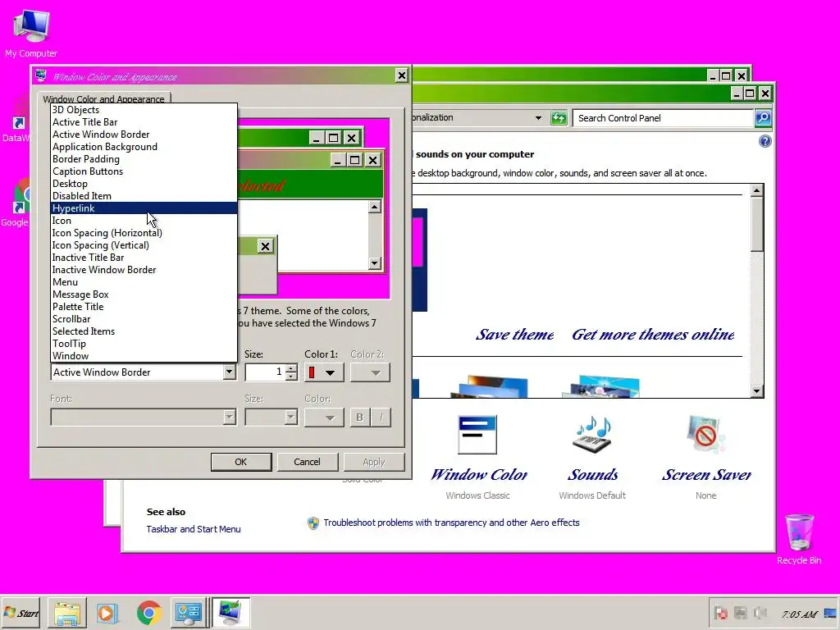Select ToolTip in the item list
This screenshot has width=840, height=630.
pos(144,344)
